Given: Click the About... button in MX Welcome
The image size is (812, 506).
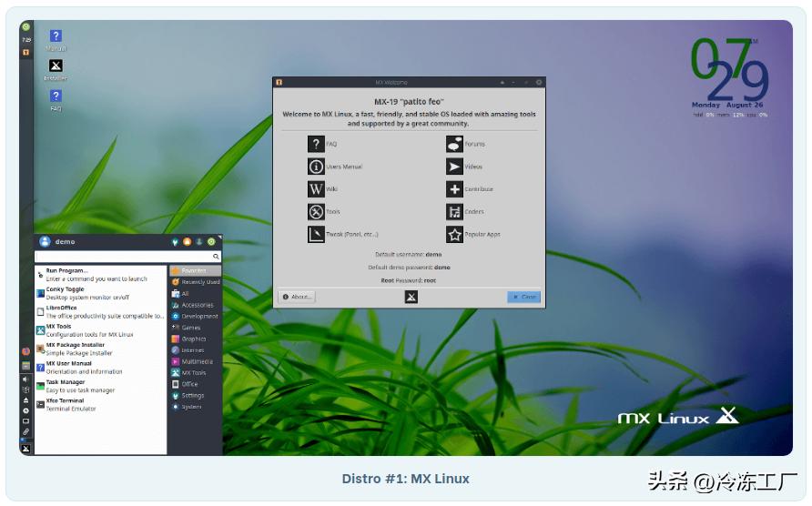Looking at the screenshot, I should [x=297, y=297].
